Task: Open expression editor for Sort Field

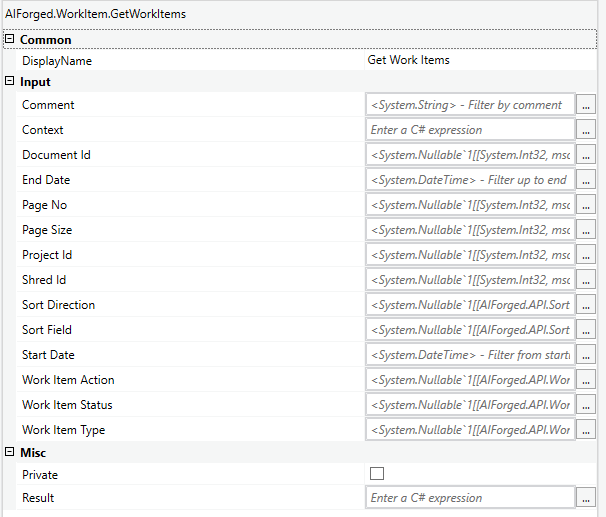Action: tap(586, 330)
